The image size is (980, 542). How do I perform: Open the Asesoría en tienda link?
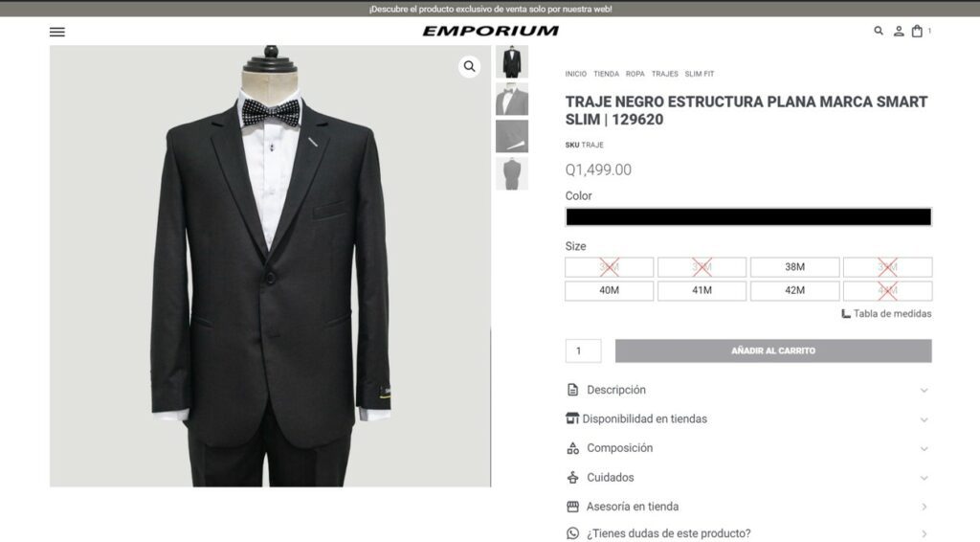[748, 507]
